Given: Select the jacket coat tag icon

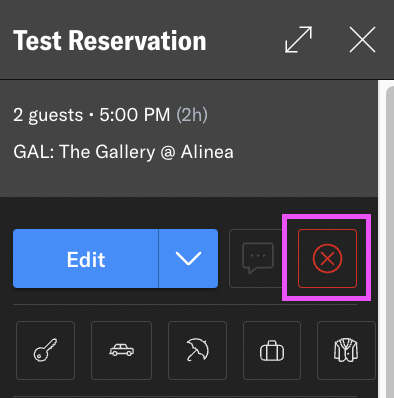Looking at the screenshot, I should click(346, 350).
